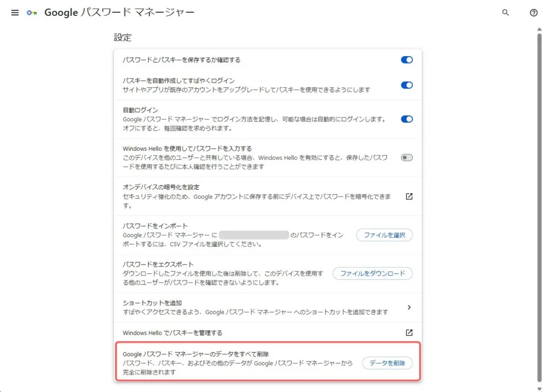
Task: Turn off the パスキーを自動作成 toggle
Action: pyautogui.click(x=406, y=85)
